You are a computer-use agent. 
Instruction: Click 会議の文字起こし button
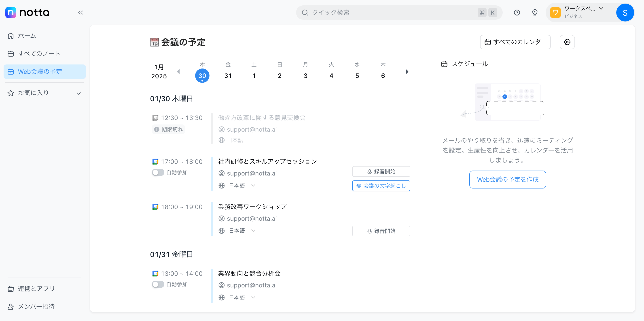pos(381,186)
